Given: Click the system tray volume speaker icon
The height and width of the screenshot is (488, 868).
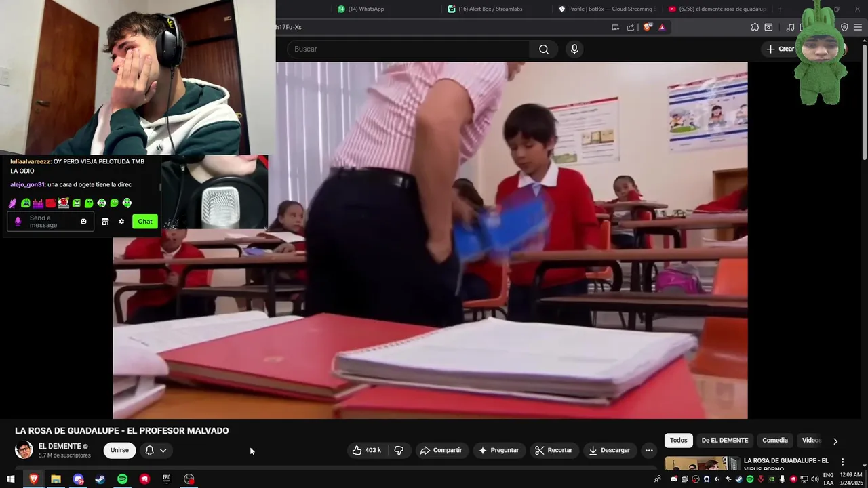Looking at the screenshot, I should point(814,479).
